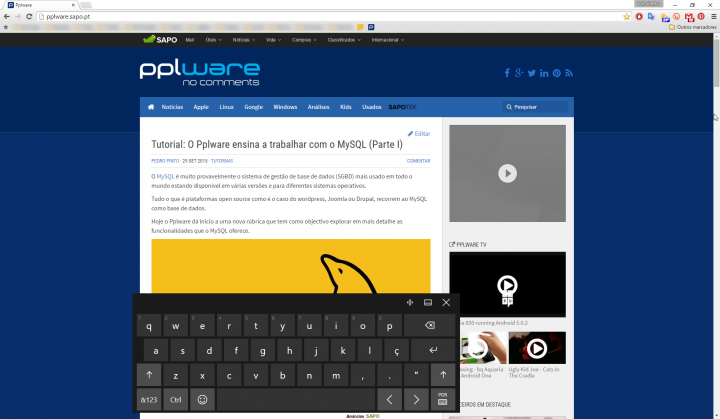Click the Pesquisar search field

coord(535,107)
